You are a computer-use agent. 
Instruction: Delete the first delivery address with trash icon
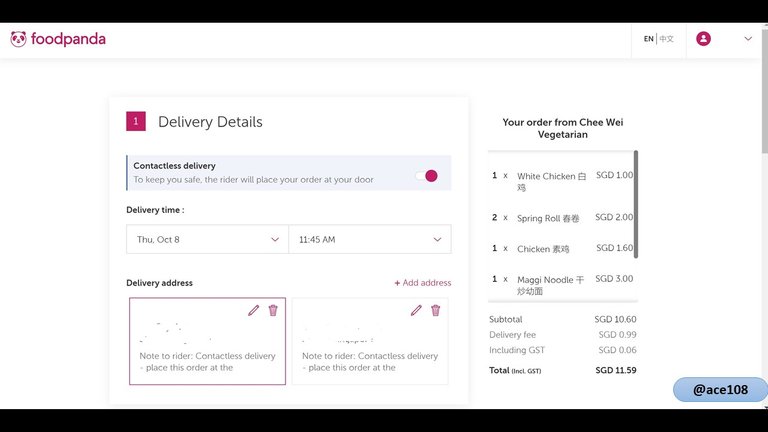tap(273, 310)
